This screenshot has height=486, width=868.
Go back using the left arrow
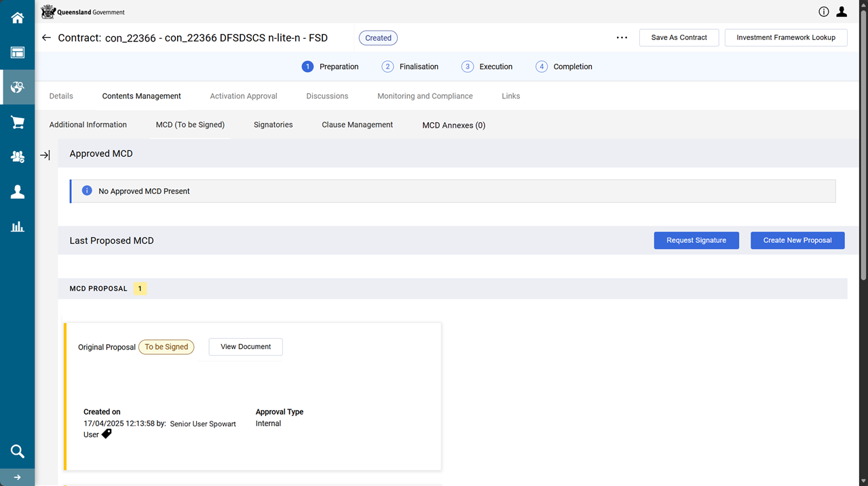(x=46, y=38)
